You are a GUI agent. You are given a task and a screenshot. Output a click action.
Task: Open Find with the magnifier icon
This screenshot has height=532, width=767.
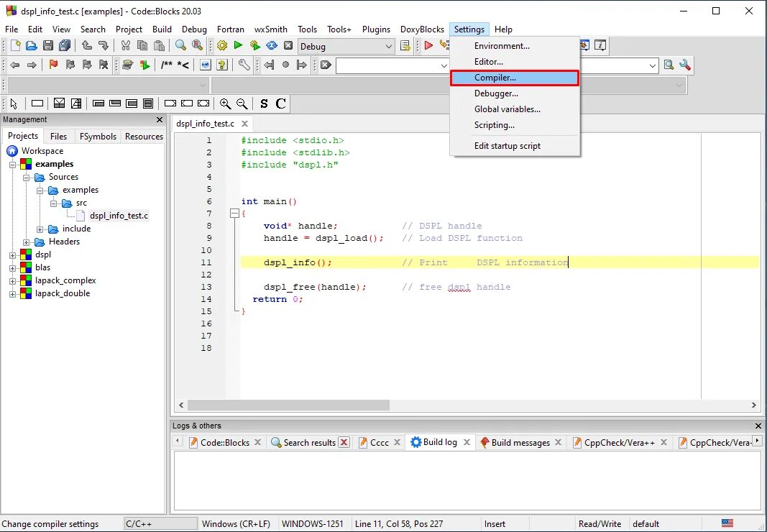pos(181,45)
